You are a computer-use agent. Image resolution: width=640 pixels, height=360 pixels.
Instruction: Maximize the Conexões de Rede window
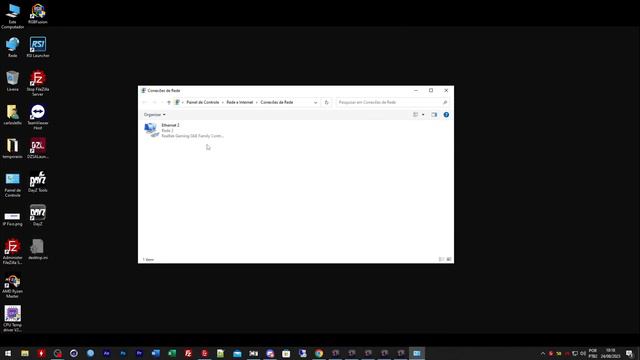431,90
